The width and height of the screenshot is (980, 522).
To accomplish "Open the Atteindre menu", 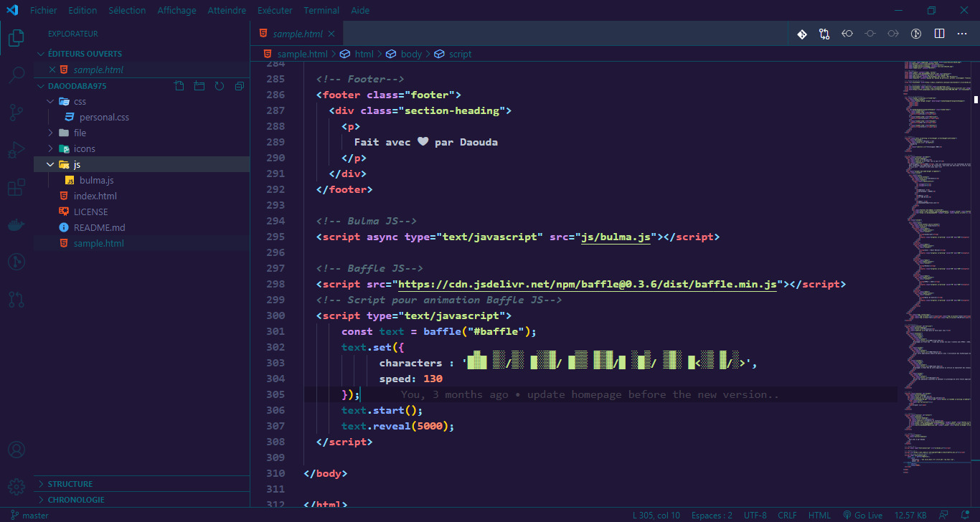I will [x=227, y=11].
